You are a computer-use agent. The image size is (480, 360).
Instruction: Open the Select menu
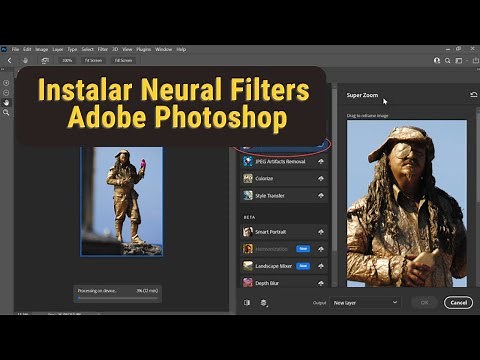(87, 49)
